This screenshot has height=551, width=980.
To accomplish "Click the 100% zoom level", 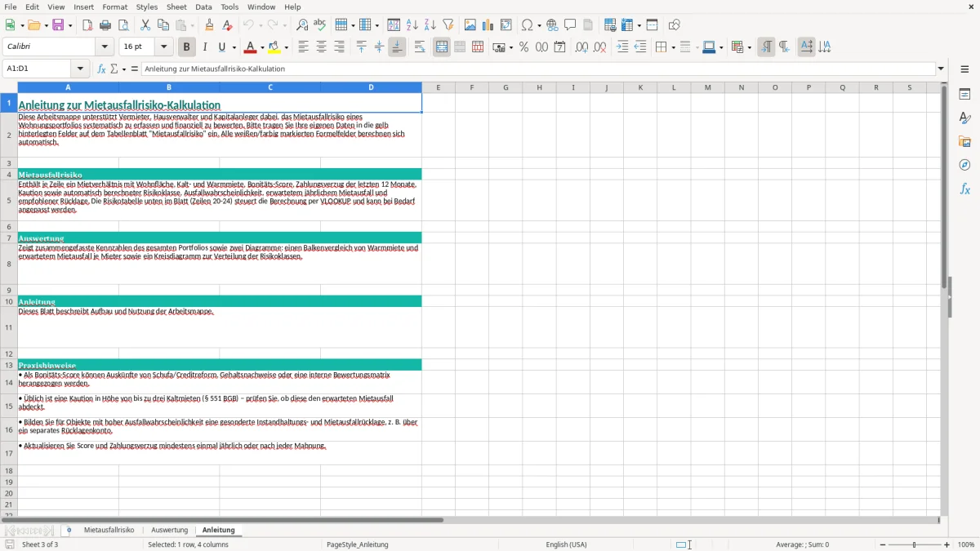I will pyautogui.click(x=966, y=544).
